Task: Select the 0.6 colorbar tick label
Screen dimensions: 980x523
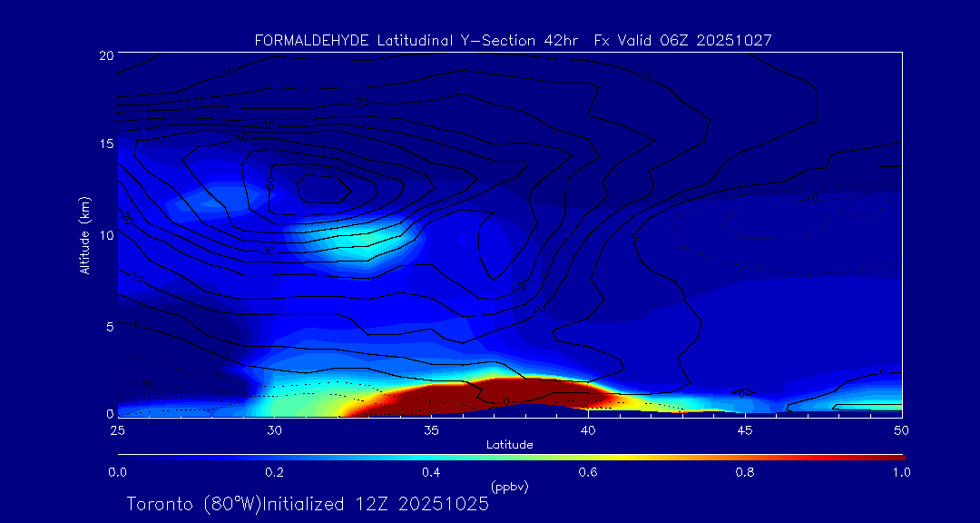Action: [x=588, y=472]
